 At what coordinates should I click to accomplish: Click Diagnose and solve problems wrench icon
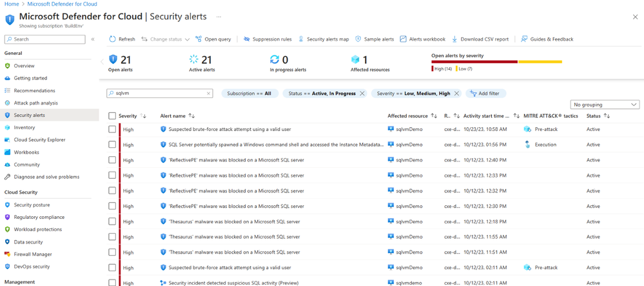click(7, 177)
